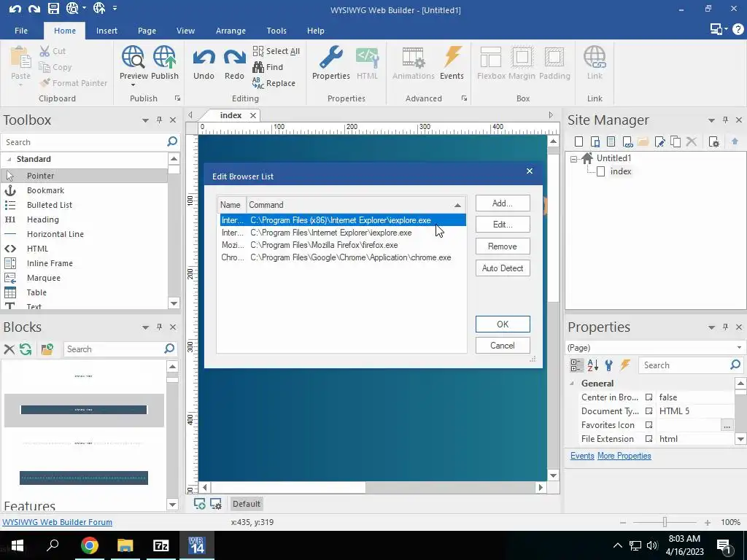Select the Bookmark anchor tool
The image size is (747, 560).
click(x=84, y=190)
